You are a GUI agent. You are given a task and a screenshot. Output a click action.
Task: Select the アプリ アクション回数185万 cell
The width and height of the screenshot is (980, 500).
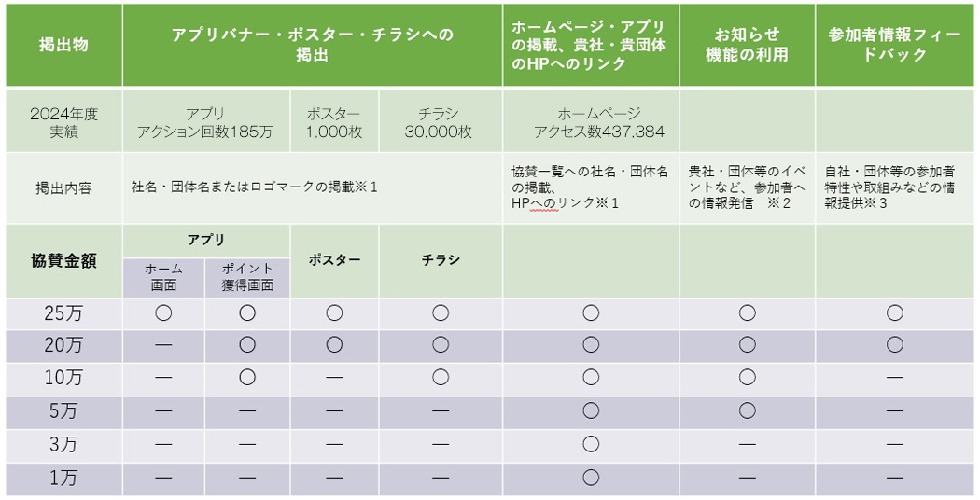pyautogui.click(x=205, y=122)
